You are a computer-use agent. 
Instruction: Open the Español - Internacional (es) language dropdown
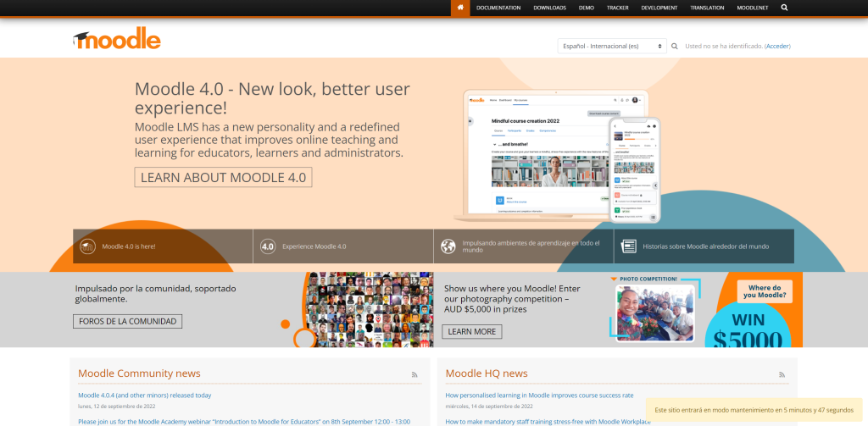click(x=612, y=46)
